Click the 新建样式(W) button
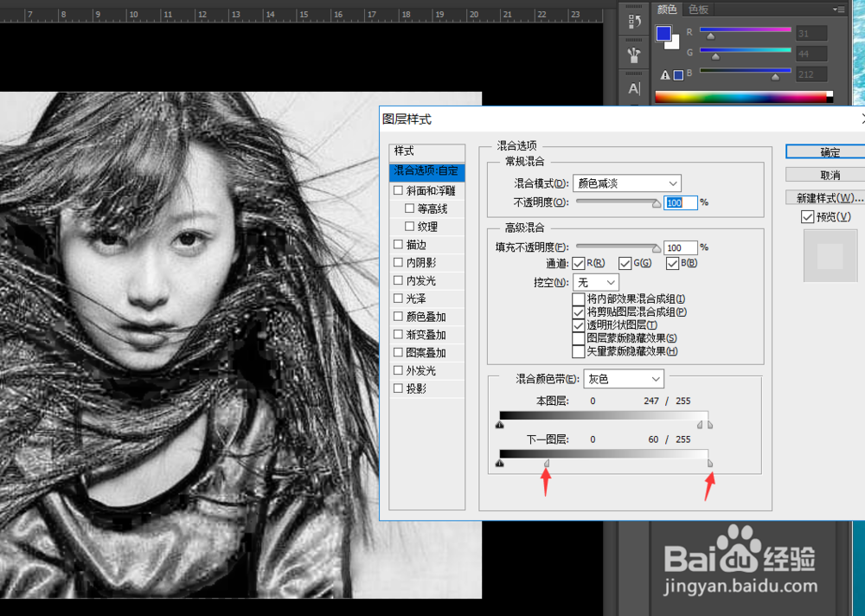Viewport: 865px width, 616px height. click(825, 197)
